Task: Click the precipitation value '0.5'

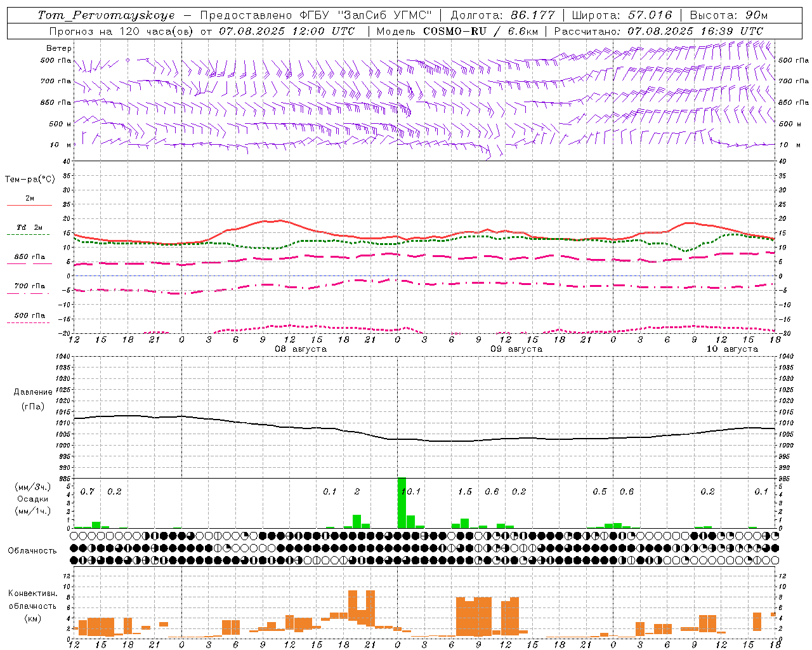Action: pos(599,491)
